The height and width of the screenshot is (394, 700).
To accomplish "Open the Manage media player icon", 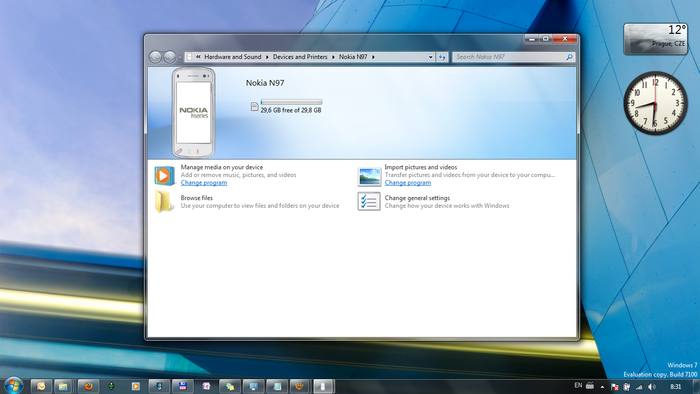I will point(164,175).
